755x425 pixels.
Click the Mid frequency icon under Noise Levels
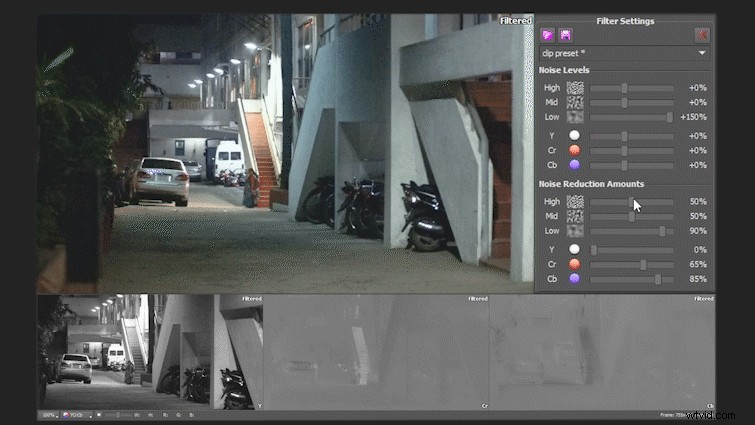click(x=574, y=102)
